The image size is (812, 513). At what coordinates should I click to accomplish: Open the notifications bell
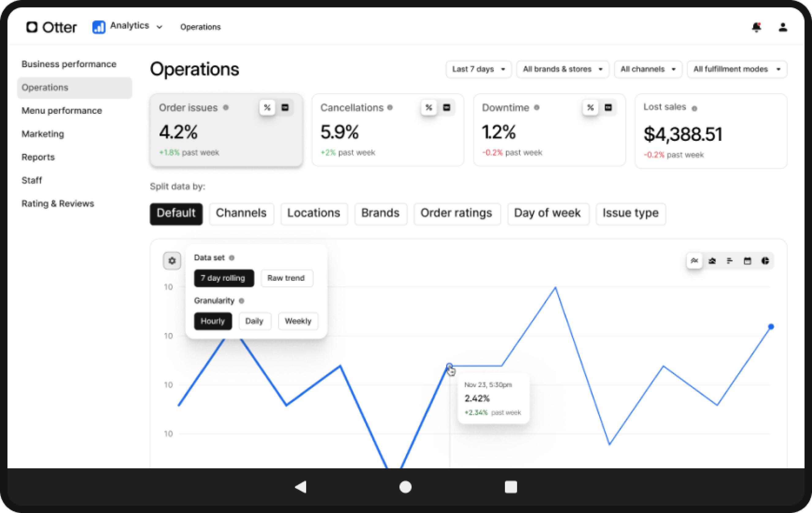coord(756,27)
